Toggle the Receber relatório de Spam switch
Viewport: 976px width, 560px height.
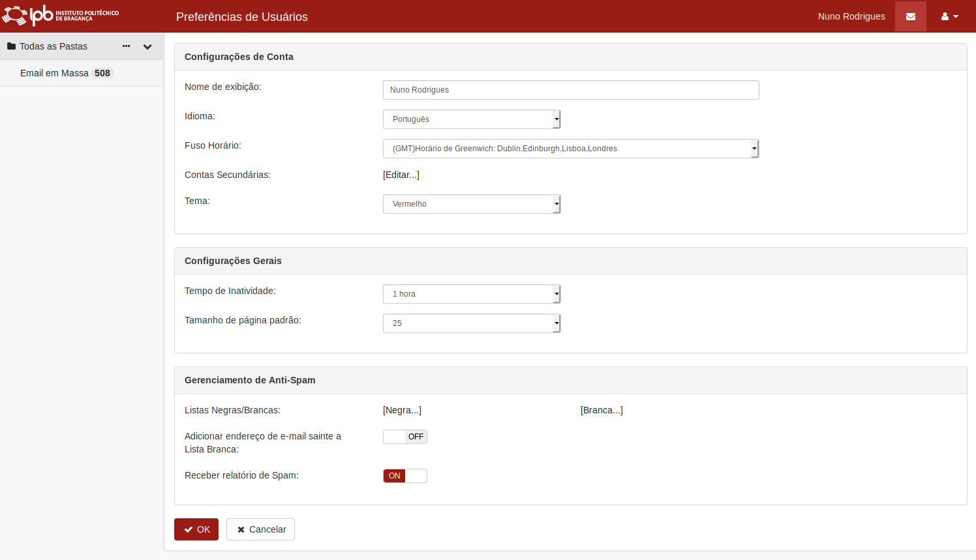tap(405, 476)
